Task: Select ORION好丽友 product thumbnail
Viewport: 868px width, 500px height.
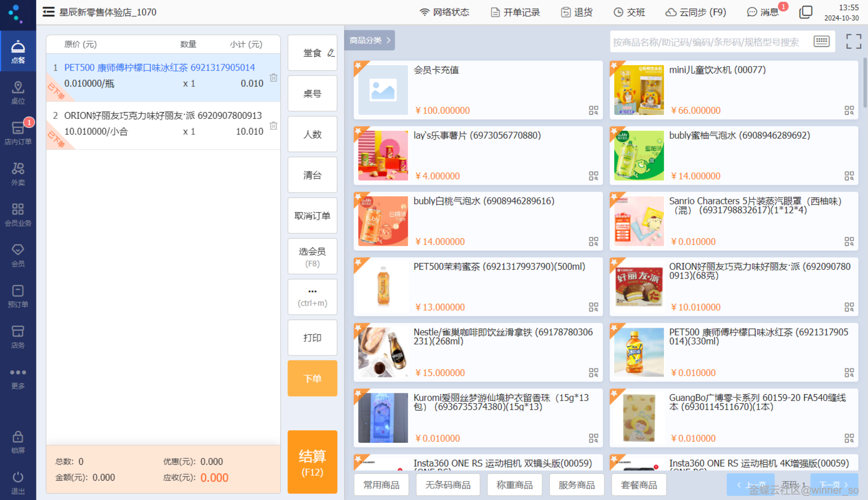Action: (x=639, y=287)
